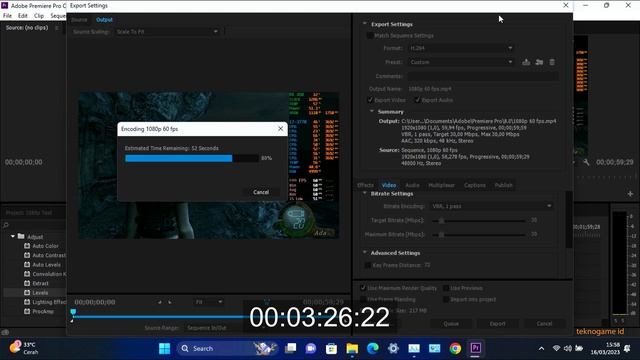Click the Auto Levels effect icon
The height and width of the screenshot is (360, 640).
(x=27, y=264)
